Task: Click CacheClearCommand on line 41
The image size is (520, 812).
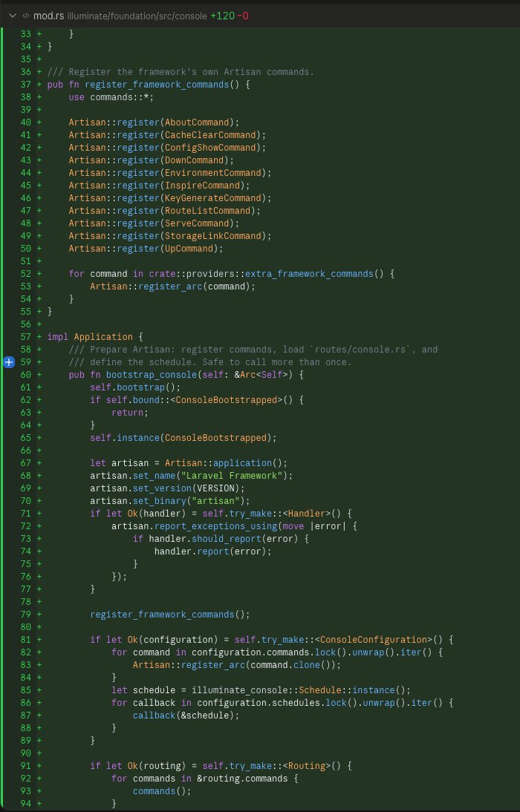Action: click(210, 134)
